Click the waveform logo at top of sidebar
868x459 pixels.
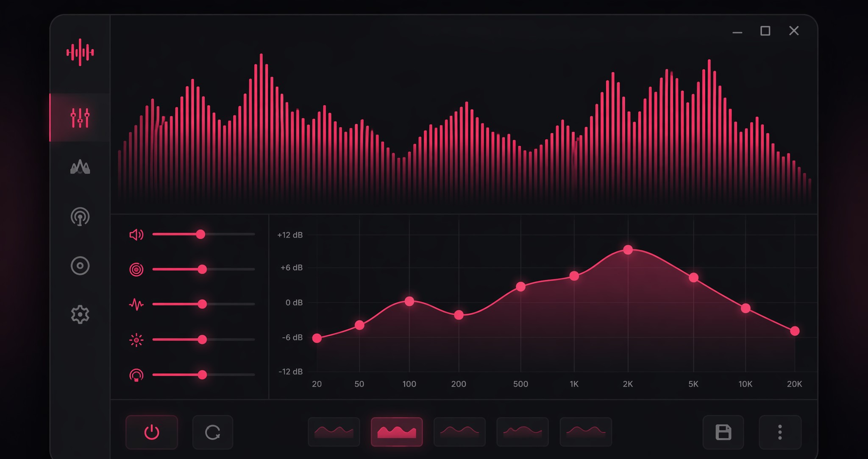point(80,52)
